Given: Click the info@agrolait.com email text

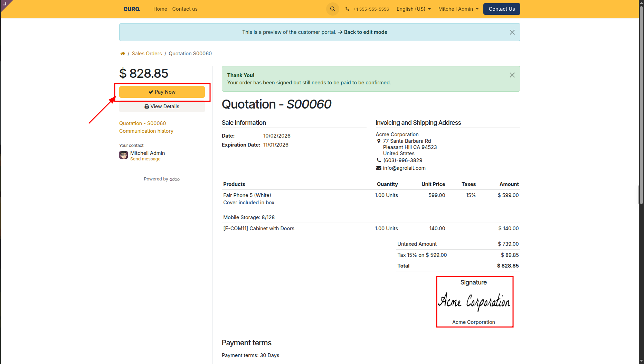Looking at the screenshot, I should [404, 168].
